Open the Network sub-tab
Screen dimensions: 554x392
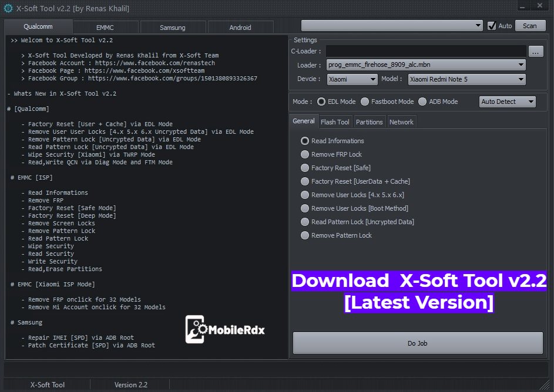pyautogui.click(x=401, y=122)
